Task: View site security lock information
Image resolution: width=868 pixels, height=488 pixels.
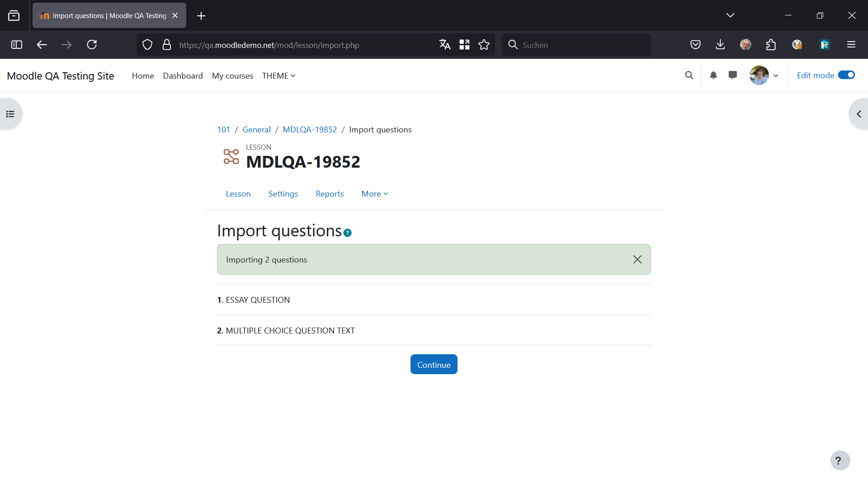Action: [167, 45]
